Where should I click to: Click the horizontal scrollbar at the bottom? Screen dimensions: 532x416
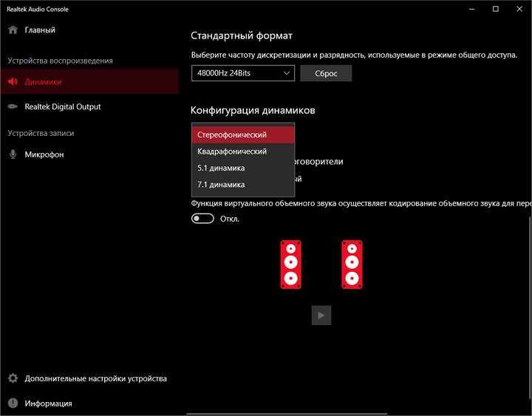pyautogui.click(x=287, y=414)
